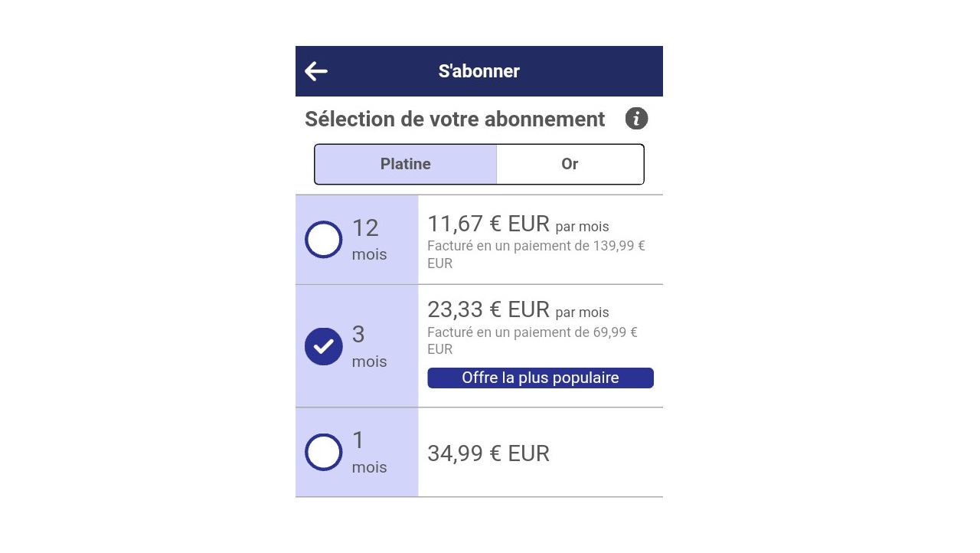Click the S'abonner header title
The height and width of the screenshot is (553, 980).
pyautogui.click(x=479, y=70)
